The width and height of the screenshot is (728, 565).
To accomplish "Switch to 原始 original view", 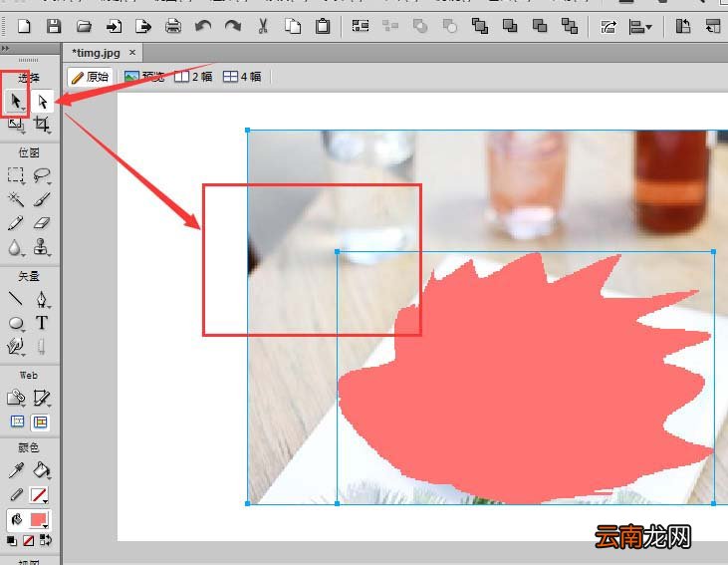I will [91, 77].
